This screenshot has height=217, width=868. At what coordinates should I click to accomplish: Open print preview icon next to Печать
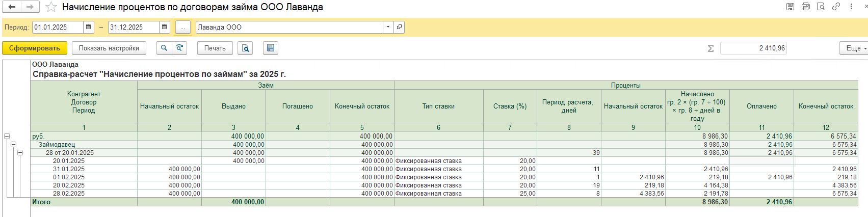(x=246, y=48)
